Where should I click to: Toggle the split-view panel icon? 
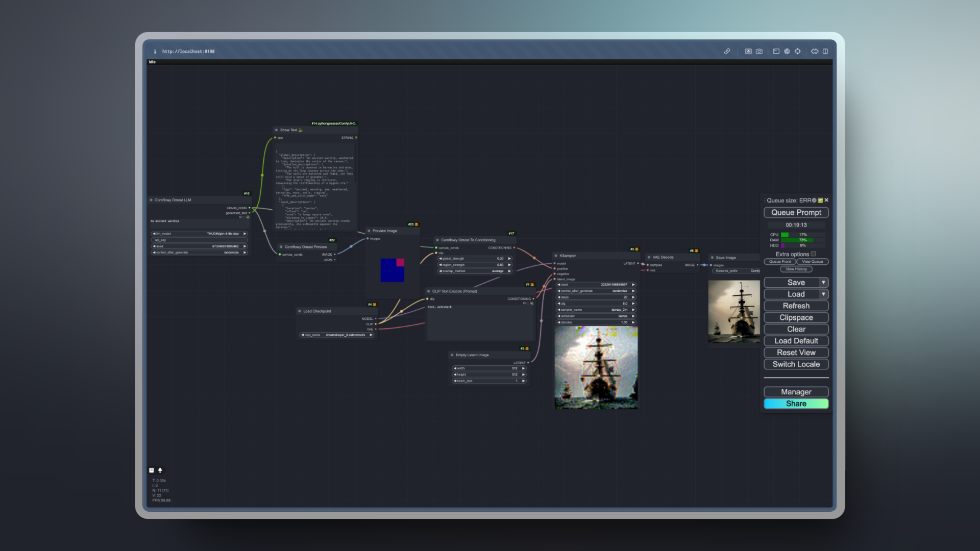[825, 52]
